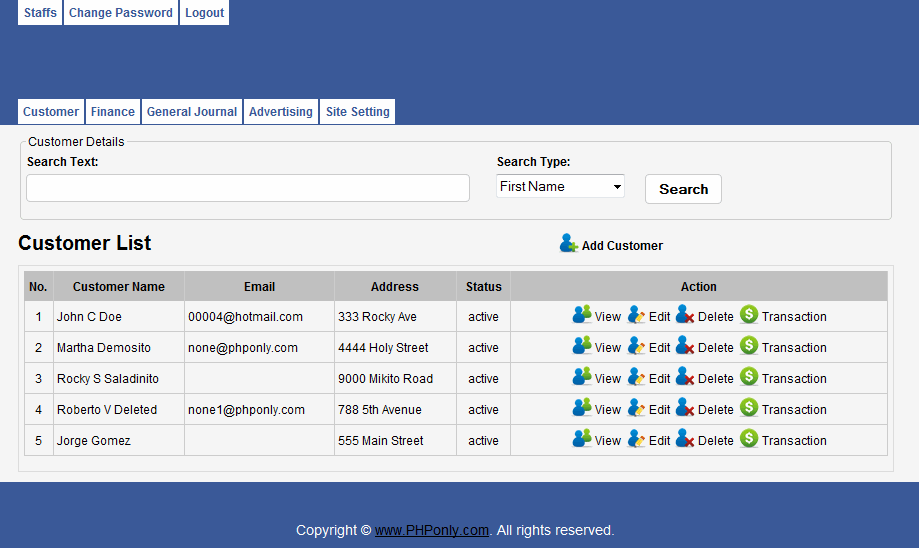This screenshot has height=548, width=919.
Task: Click the address 9000 Mikito Road
Action: click(x=386, y=379)
